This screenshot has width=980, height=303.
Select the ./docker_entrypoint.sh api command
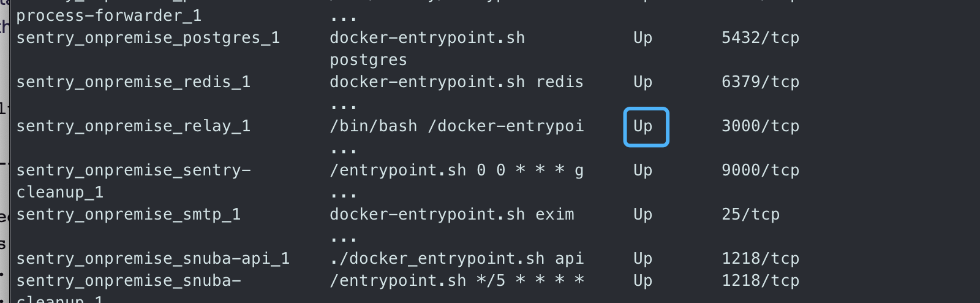pos(456,259)
